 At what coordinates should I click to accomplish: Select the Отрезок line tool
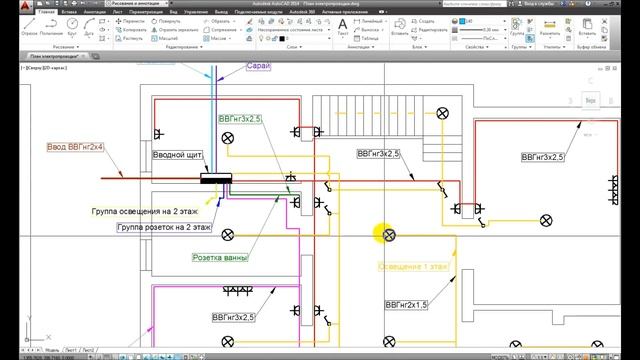click(29, 27)
